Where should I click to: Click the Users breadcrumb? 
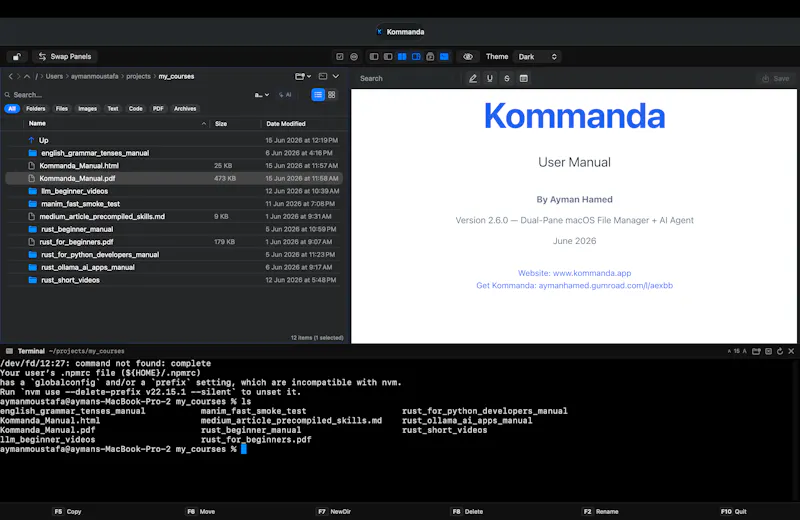point(54,77)
